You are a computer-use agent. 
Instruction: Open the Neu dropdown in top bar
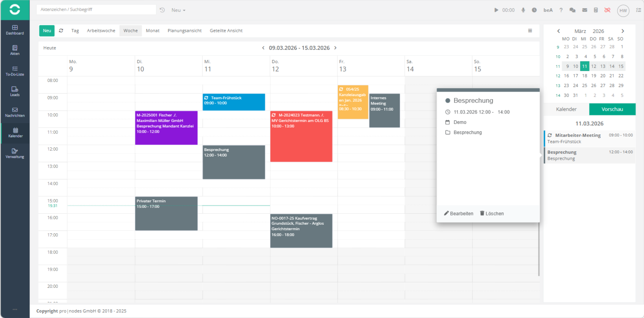(178, 10)
